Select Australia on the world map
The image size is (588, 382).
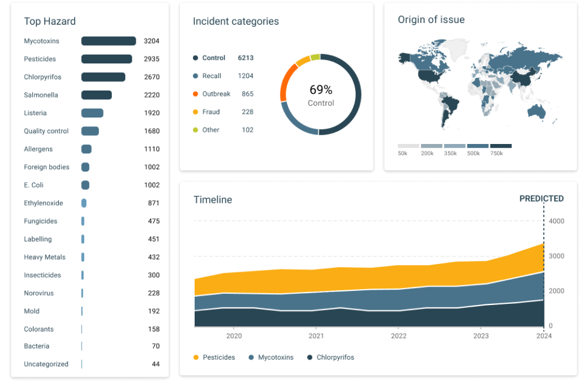tap(537, 111)
